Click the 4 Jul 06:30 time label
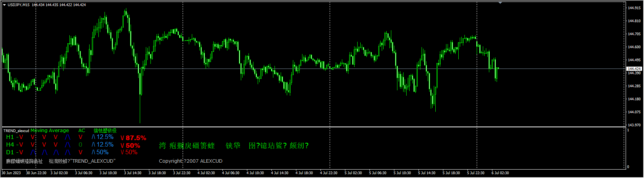Viewport: 644px width, 178px height. click(x=230, y=173)
